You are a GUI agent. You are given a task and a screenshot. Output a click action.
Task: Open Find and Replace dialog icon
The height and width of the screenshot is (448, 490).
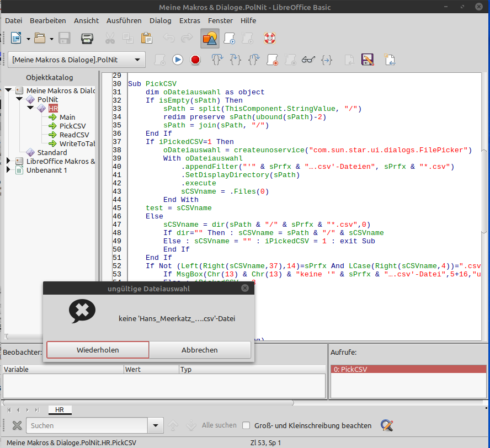[387, 425]
